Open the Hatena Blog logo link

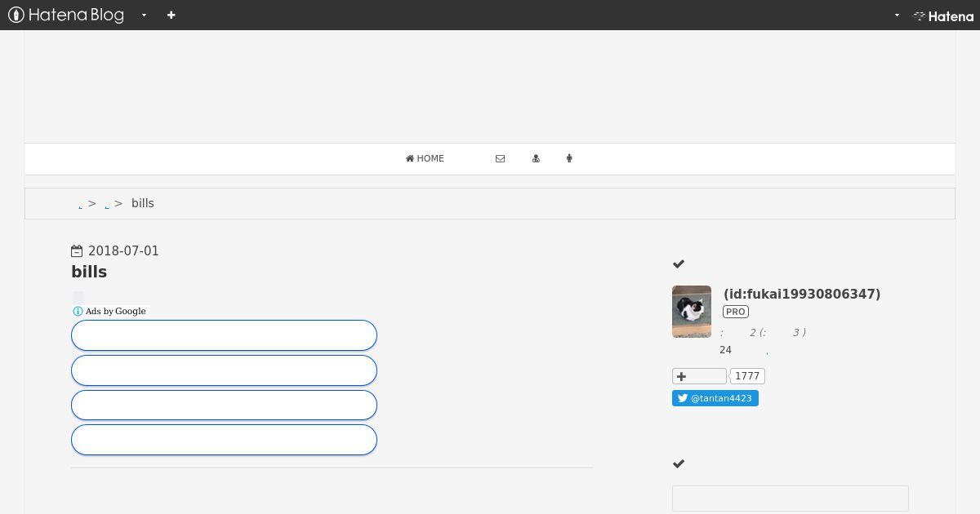(66, 15)
